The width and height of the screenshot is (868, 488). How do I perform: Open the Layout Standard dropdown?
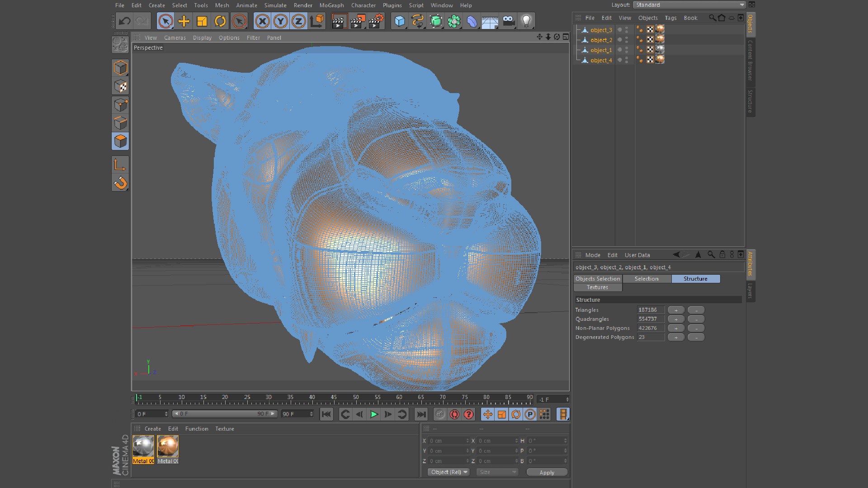(x=689, y=5)
